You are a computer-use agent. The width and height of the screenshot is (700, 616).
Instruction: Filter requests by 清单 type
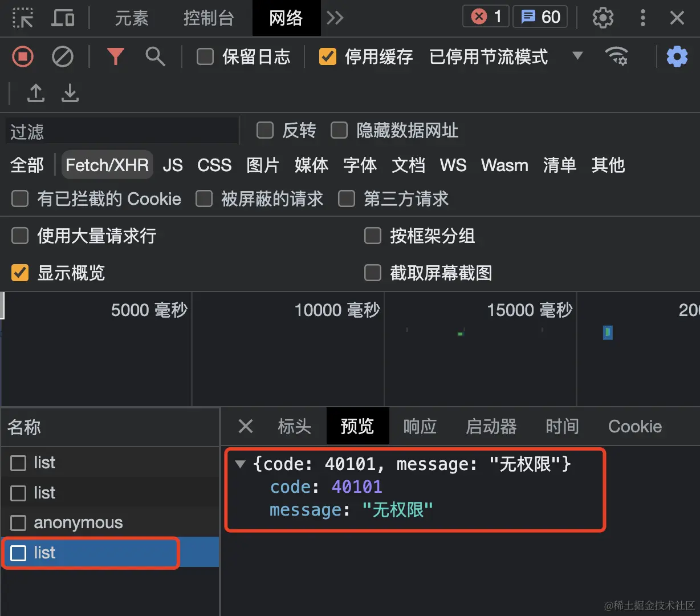coord(560,165)
